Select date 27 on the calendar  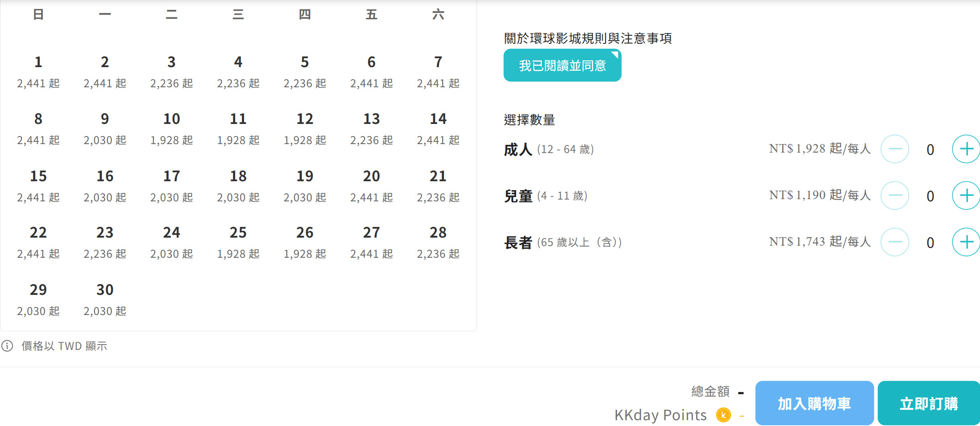point(372,242)
